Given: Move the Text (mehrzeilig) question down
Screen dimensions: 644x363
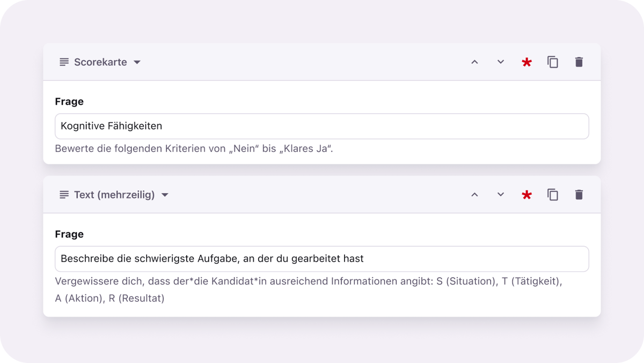Looking at the screenshot, I should click(501, 195).
